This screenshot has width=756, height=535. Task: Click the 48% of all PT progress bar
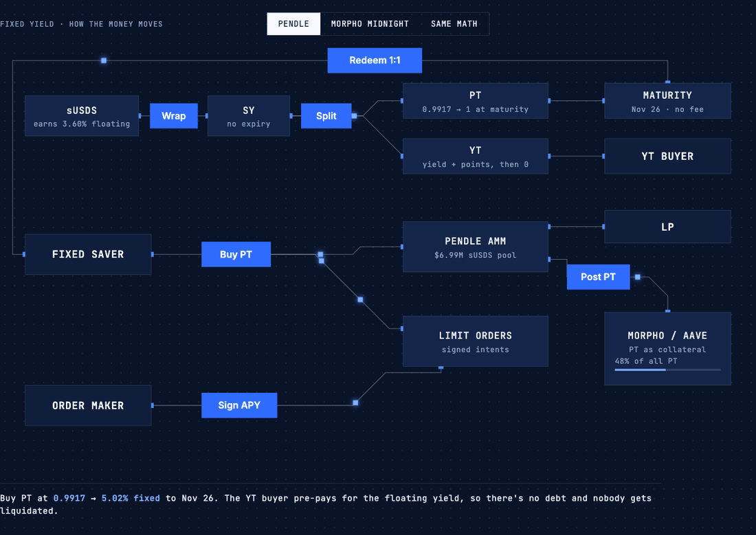[x=667, y=369]
